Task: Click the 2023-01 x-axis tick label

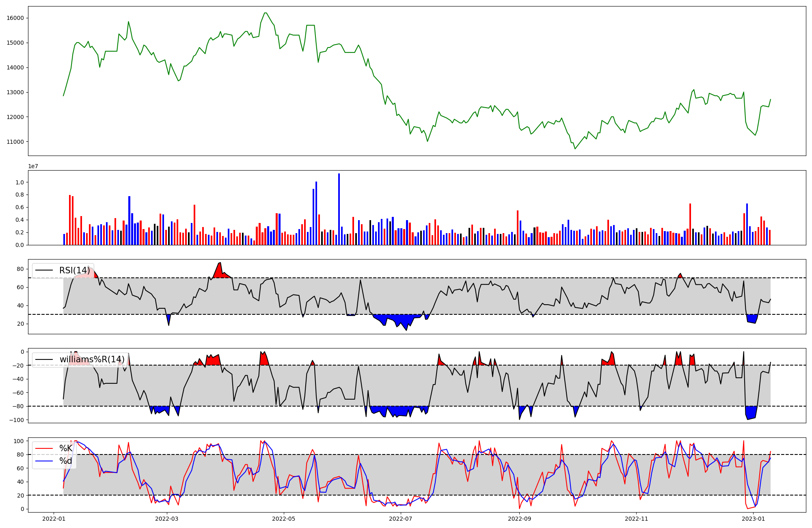Action: coord(754,519)
